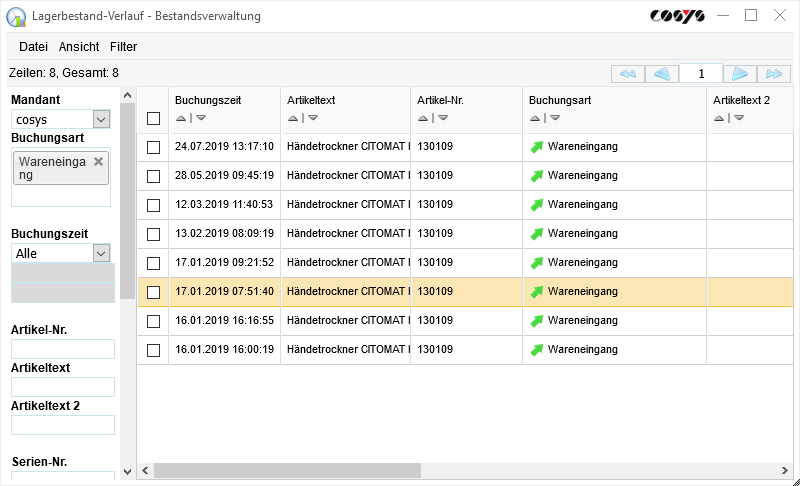Sort Artikel-Nr. column descending

(443, 118)
